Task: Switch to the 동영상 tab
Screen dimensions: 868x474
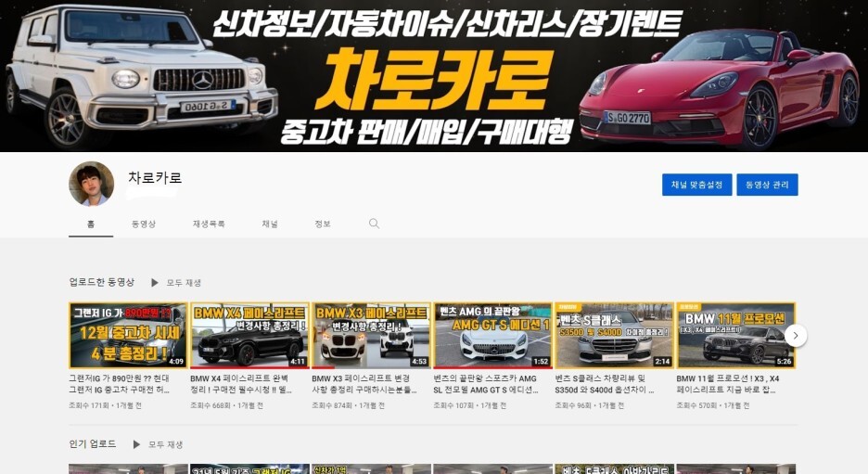Action: [144, 224]
